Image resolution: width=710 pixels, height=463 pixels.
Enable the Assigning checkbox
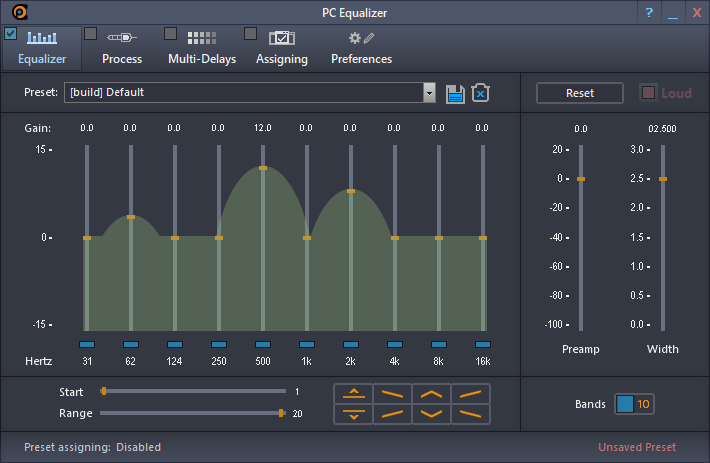pyautogui.click(x=250, y=33)
